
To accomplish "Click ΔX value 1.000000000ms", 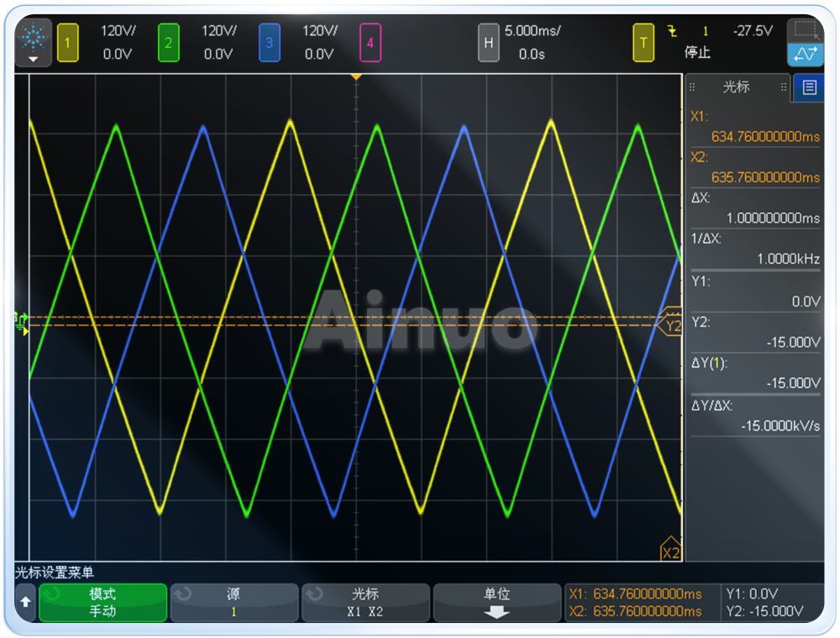I will pos(773,217).
